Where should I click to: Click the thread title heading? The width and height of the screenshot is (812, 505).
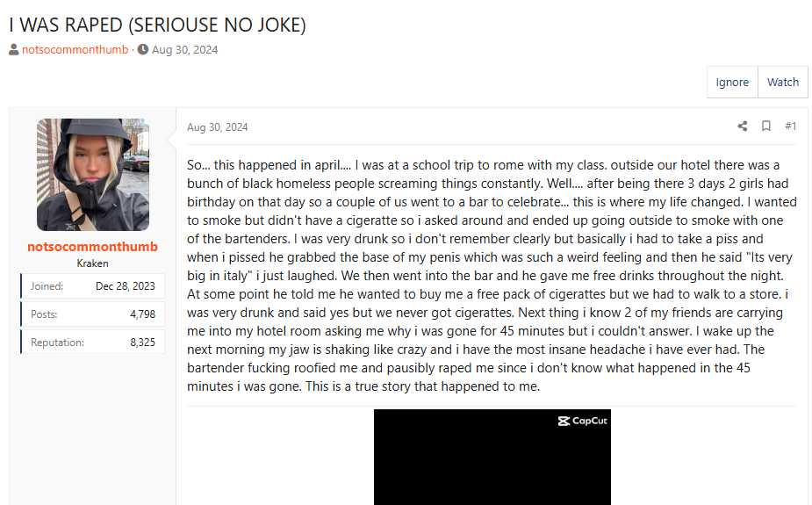pyautogui.click(x=157, y=25)
